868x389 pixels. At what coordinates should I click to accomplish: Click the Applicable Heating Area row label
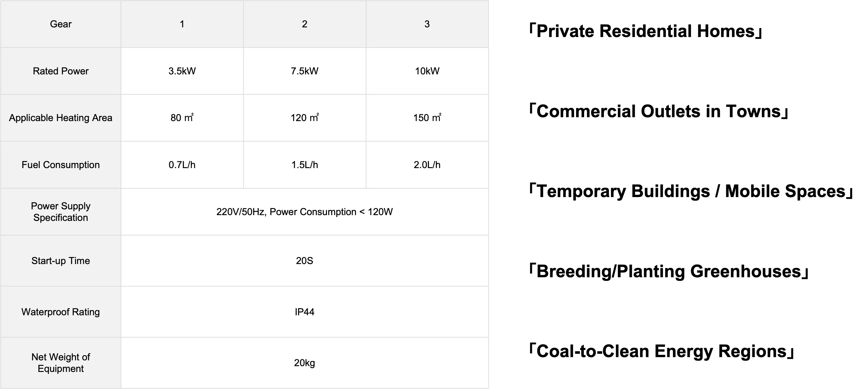(61, 118)
